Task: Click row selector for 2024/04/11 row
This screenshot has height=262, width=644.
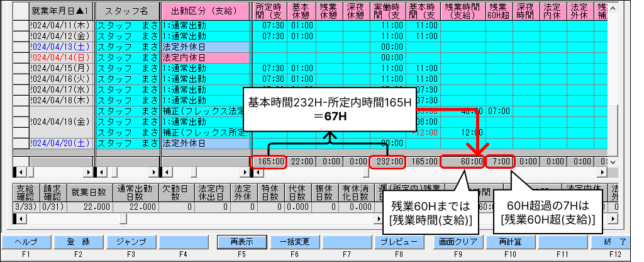Action: click(x=21, y=25)
